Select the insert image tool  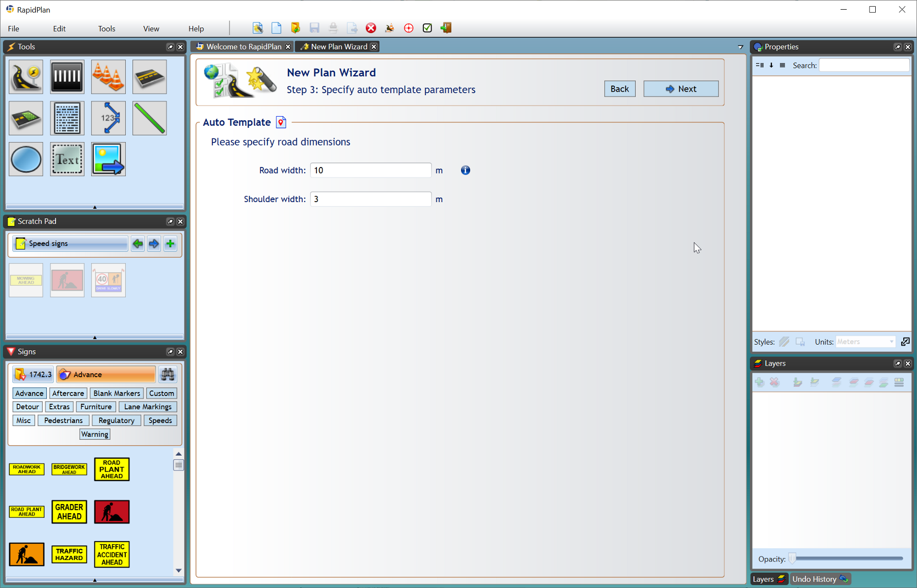pyautogui.click(x=109, y=159)
